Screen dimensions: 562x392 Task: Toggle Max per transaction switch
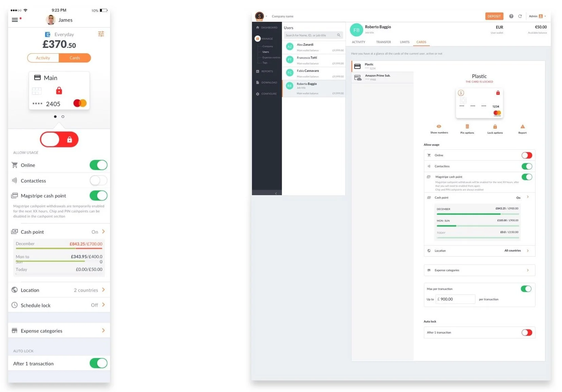[526, 289]
